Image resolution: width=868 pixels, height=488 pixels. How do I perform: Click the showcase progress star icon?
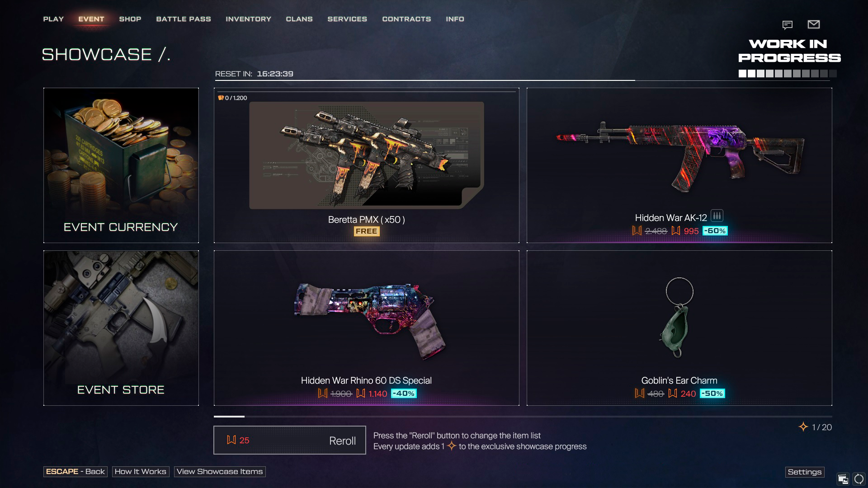[803, 427]
